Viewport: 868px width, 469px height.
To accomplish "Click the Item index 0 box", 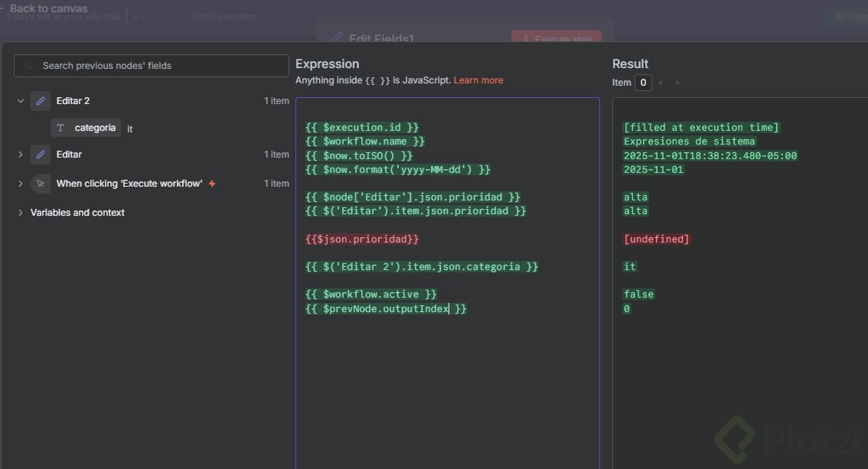I will (643, 83).
